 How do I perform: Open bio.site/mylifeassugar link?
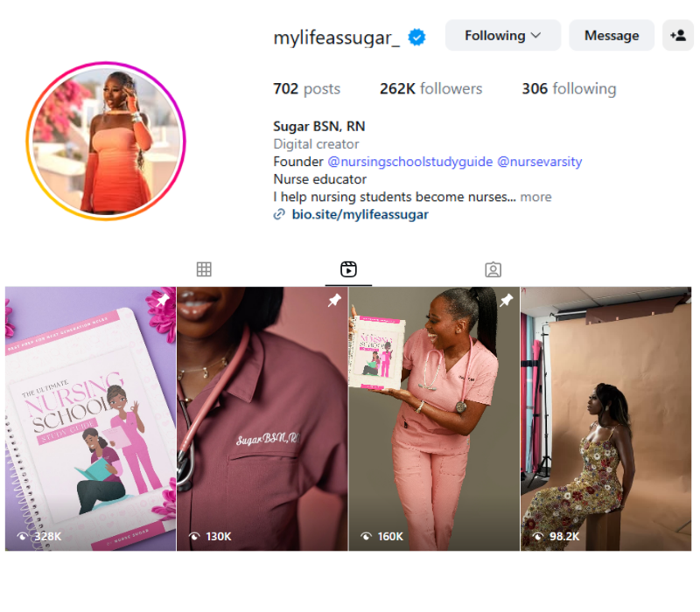(360, 214)
